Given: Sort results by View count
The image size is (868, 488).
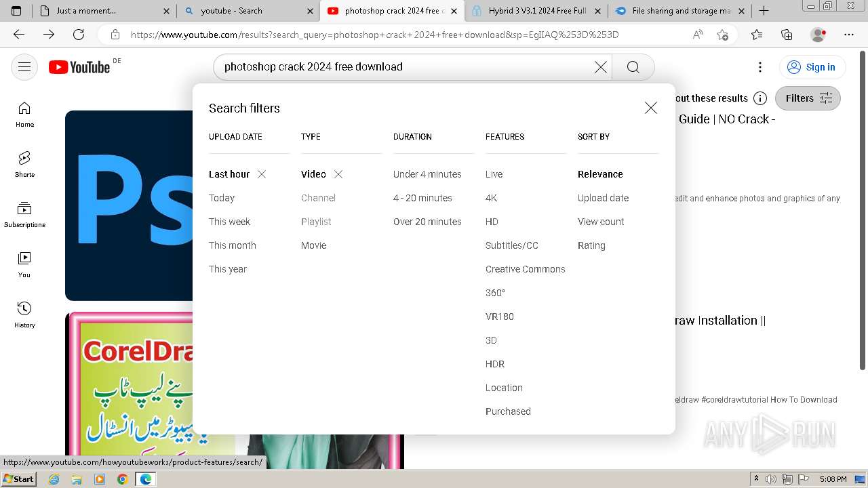Looking at the screenshot, I should click(601, 222).
